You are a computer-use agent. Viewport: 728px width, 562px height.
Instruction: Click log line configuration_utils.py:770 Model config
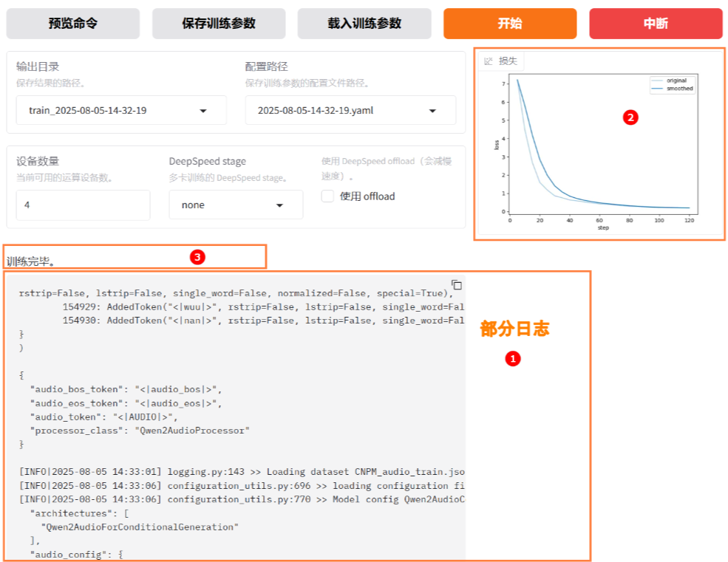[242, 499]
